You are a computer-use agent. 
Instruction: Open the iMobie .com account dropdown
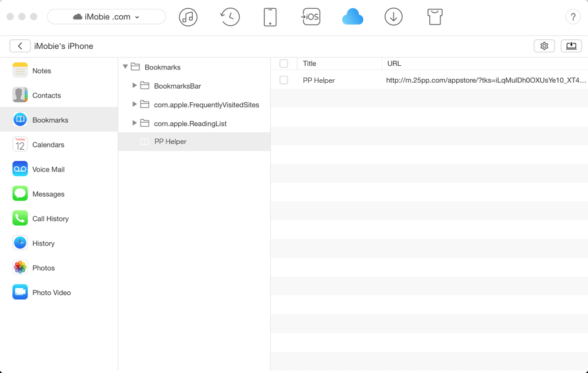106,17
